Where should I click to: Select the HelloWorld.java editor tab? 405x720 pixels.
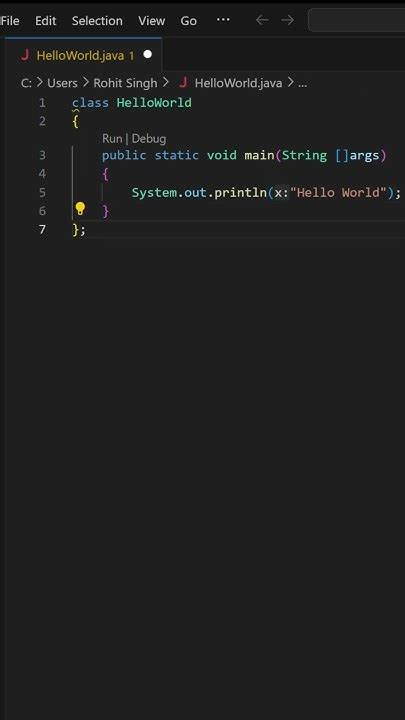point(84,55)
